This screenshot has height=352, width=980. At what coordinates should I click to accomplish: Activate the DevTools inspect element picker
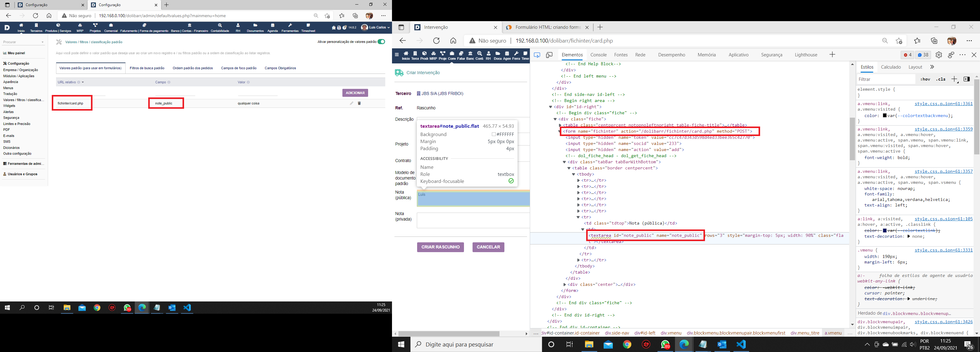[x=537, y=55]
